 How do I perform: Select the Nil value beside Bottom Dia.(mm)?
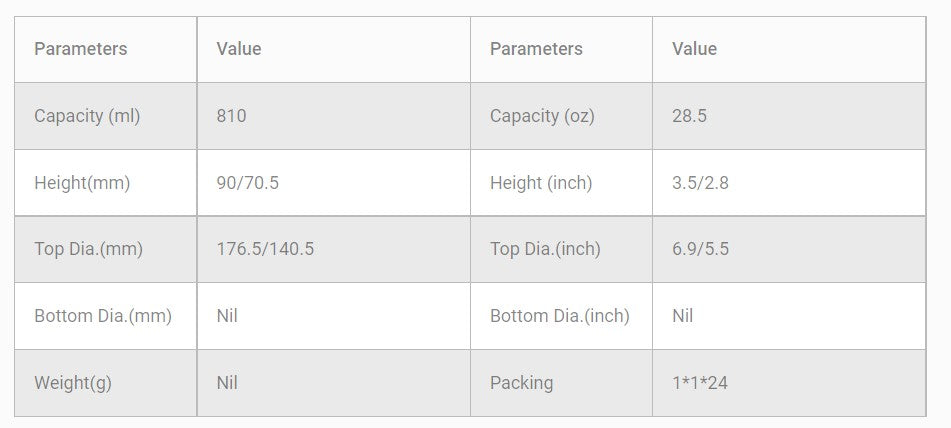coord(227,316)
